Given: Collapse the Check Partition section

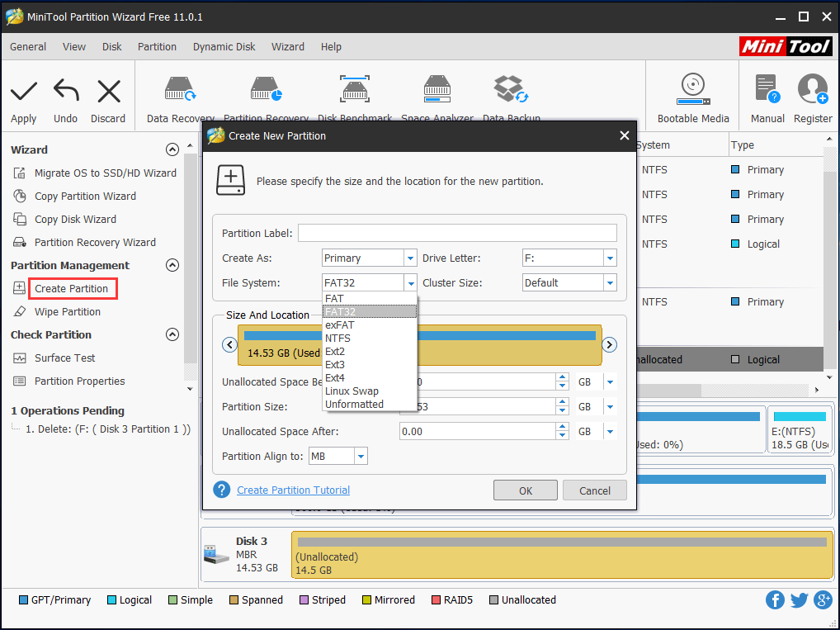Looking at the screenshot, I should [x=172, y=335].
